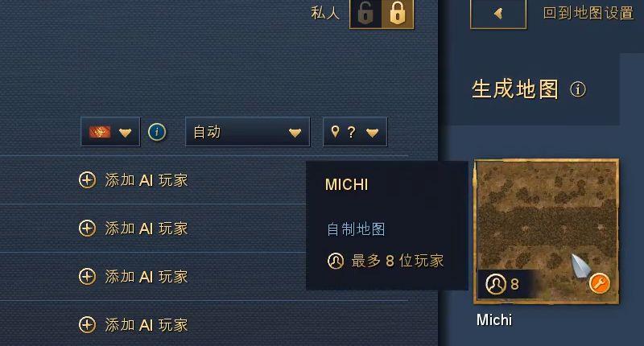Set lobby to private with closed padlock

point(397,14)
